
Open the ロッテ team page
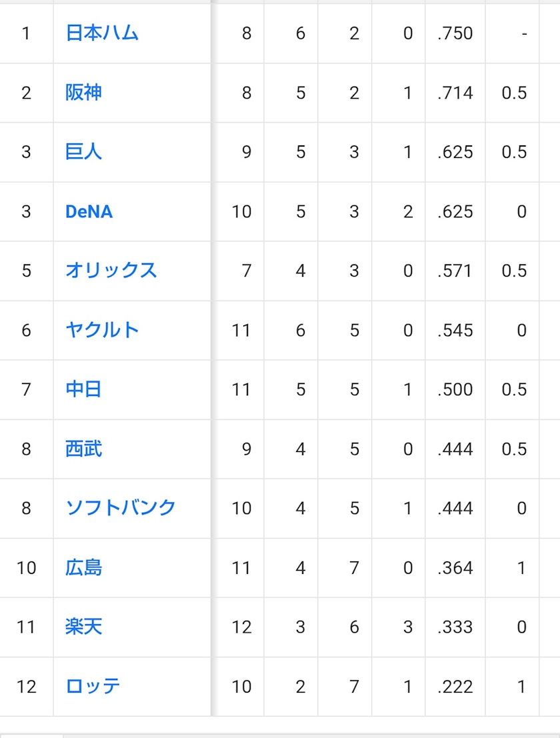click(93, 686)
